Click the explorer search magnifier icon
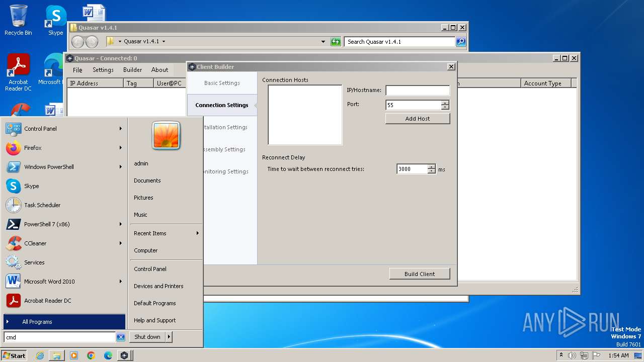Viewport: 644px width, 362px height. (461, 42)
